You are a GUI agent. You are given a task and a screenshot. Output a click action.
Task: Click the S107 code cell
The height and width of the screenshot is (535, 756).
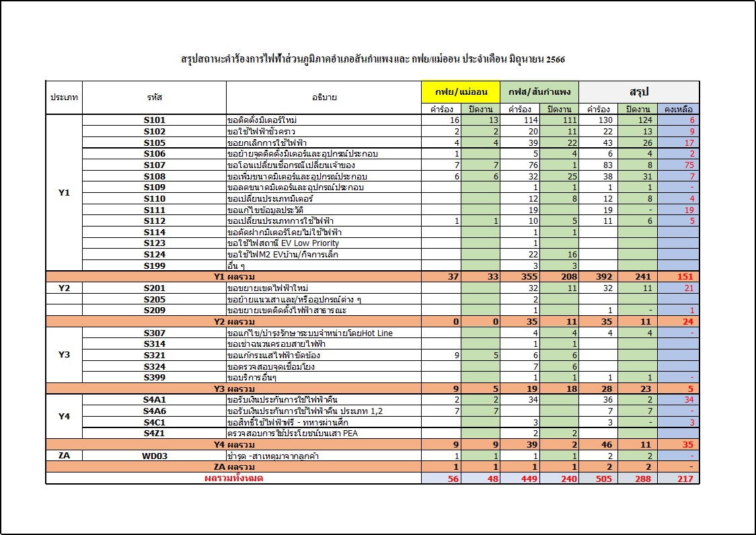click(x=154, y=165)
